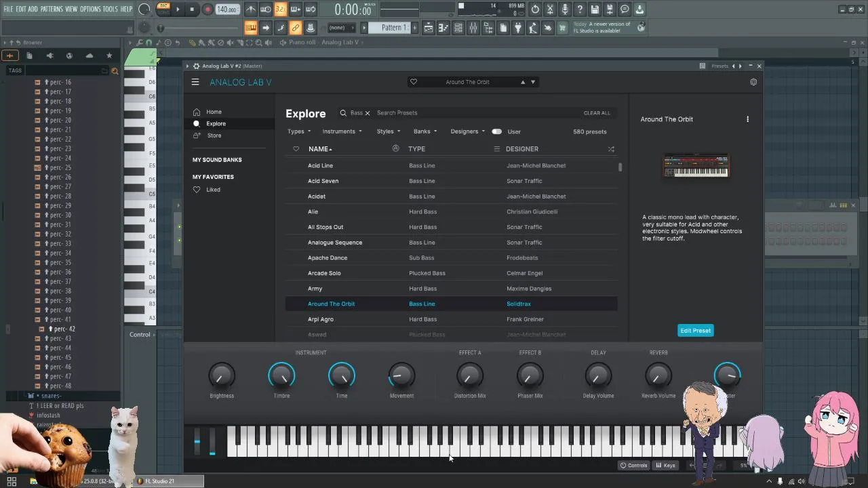Viewport: 868px width, 488px height.
Task: Click the Timbre knob
Action: pos(281,375)
